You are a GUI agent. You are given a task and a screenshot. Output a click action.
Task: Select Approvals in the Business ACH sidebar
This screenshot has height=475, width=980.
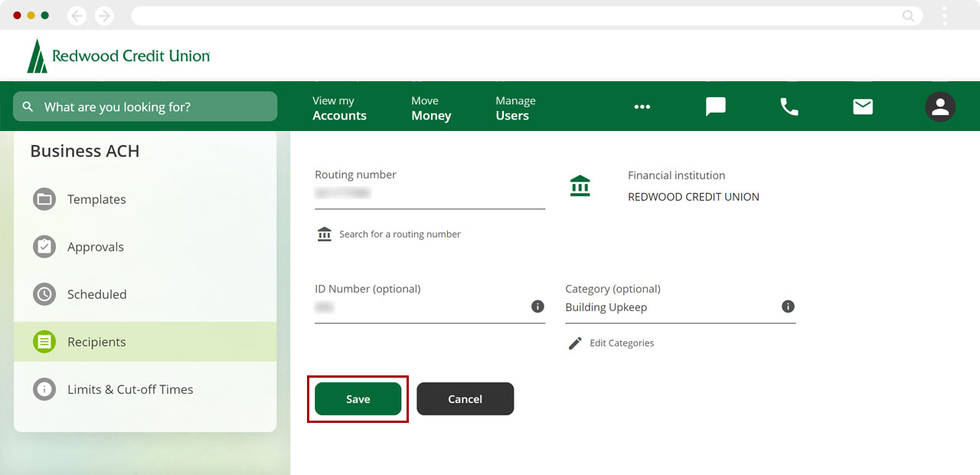145,247
